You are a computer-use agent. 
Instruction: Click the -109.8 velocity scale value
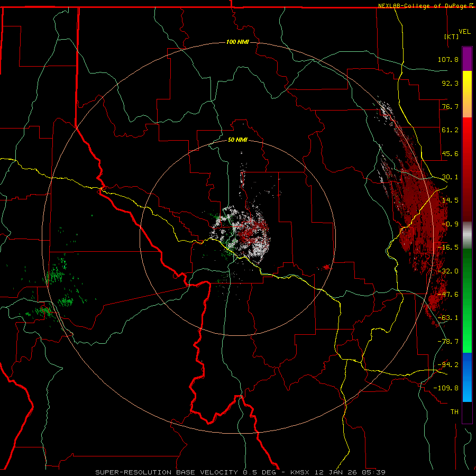pyautogui.click(x=446, y=388)
